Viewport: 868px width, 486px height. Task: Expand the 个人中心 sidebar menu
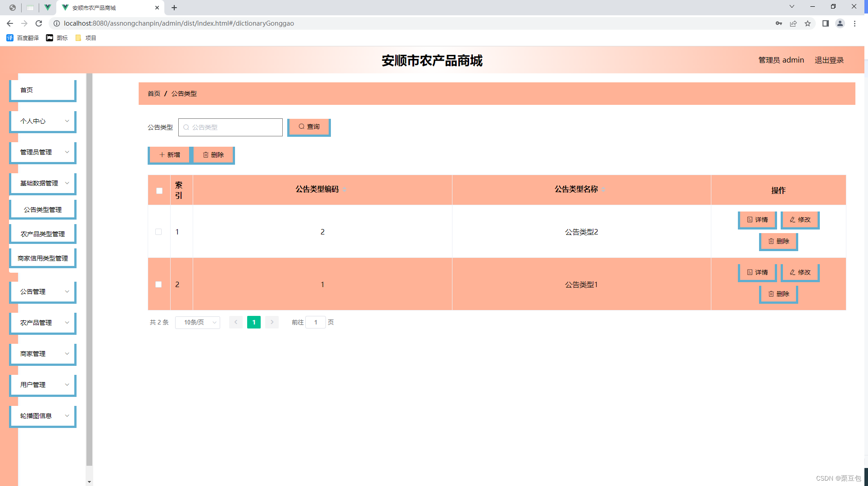[x=43, y=121]
